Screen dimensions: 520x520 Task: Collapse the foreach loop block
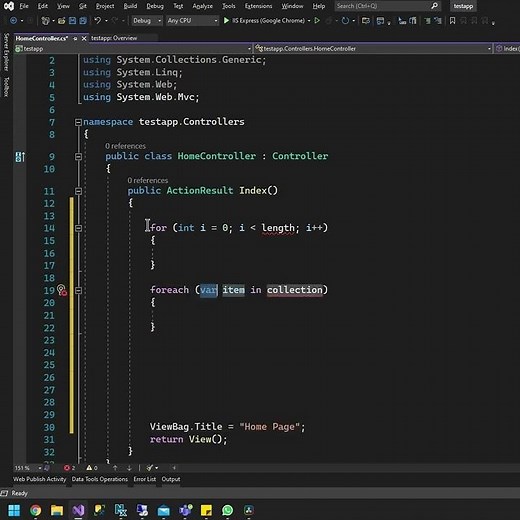[x=78, y=290]
